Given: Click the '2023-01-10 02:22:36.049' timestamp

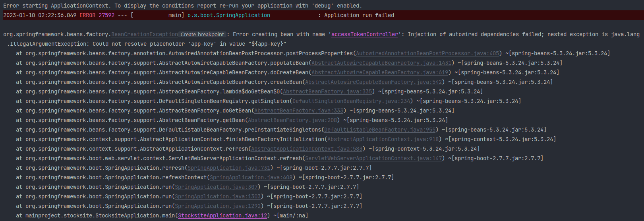Looking at the screenshot, I should tap(40, 16).
